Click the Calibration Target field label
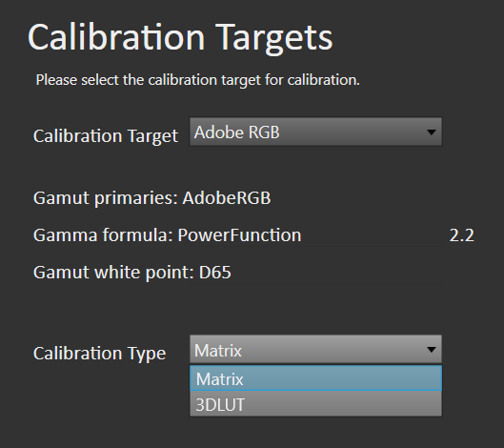 click(106, 135)
